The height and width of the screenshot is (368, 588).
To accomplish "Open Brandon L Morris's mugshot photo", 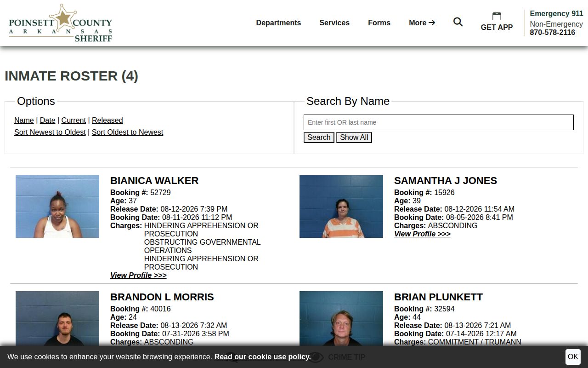I will [57, 318].
